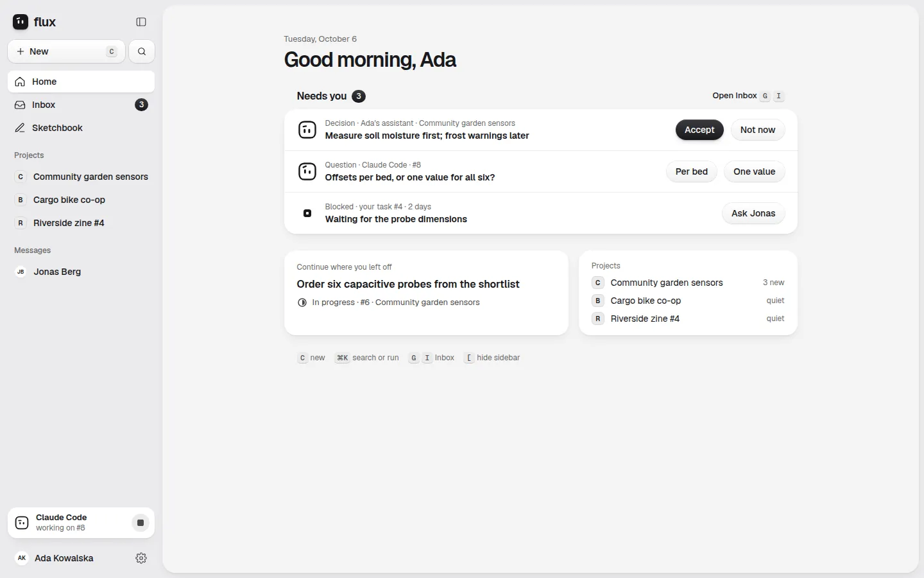
Task: Create a new item with New button
Action: pos(67,51)
